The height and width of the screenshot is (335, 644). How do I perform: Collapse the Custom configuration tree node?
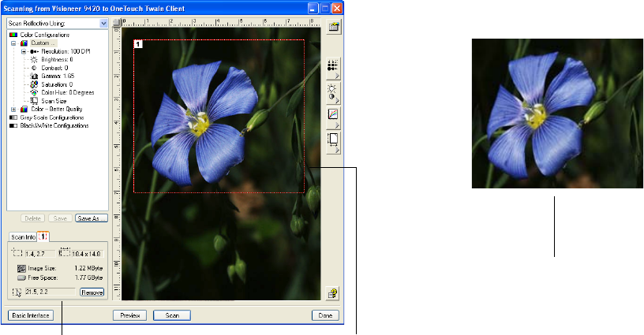[x=13, y=43]
